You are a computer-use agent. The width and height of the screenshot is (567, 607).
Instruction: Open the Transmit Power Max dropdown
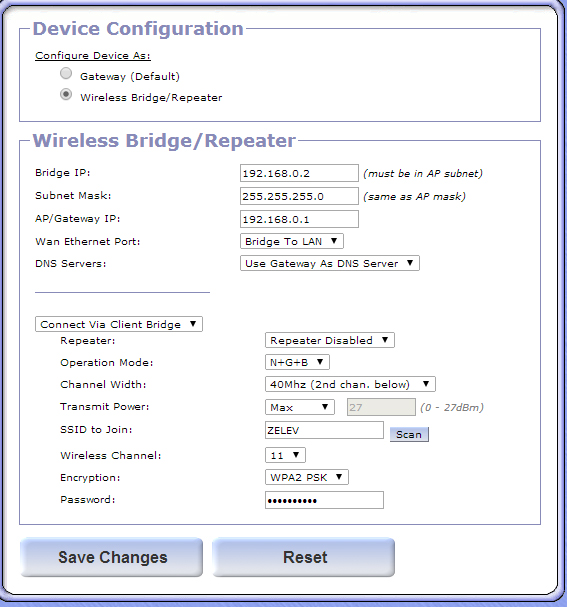300,407
